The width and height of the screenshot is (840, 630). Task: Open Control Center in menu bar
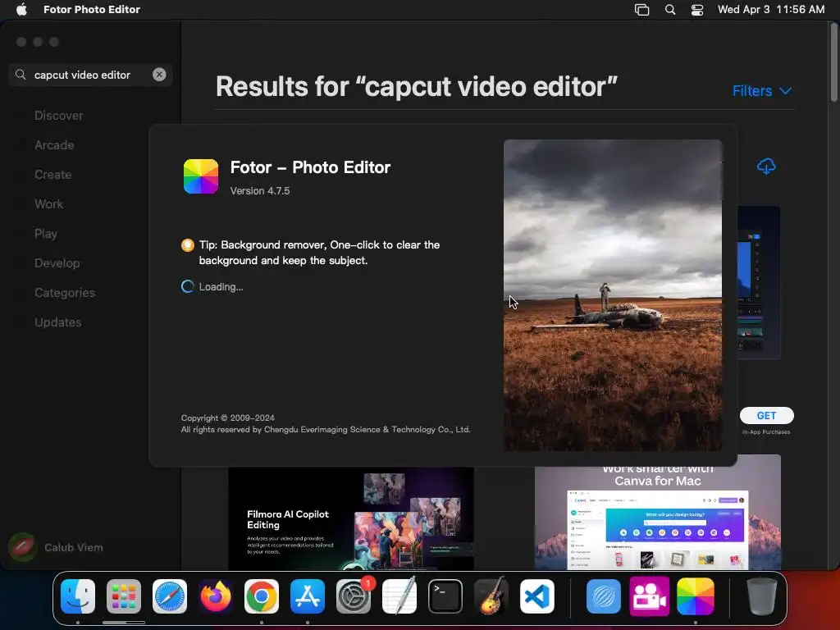[697, 10]
